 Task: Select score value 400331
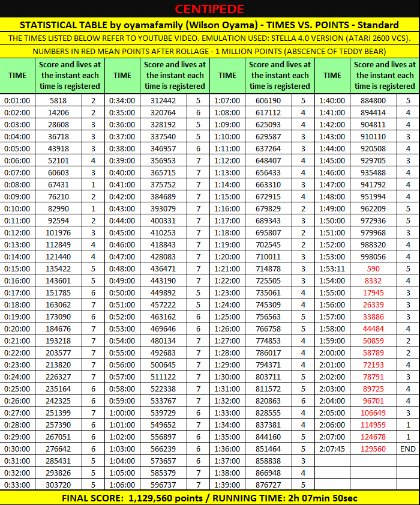click(x=163, y=220)
